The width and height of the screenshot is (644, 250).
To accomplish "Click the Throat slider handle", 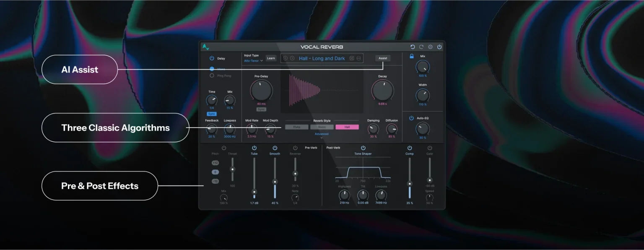I will 232,169.
